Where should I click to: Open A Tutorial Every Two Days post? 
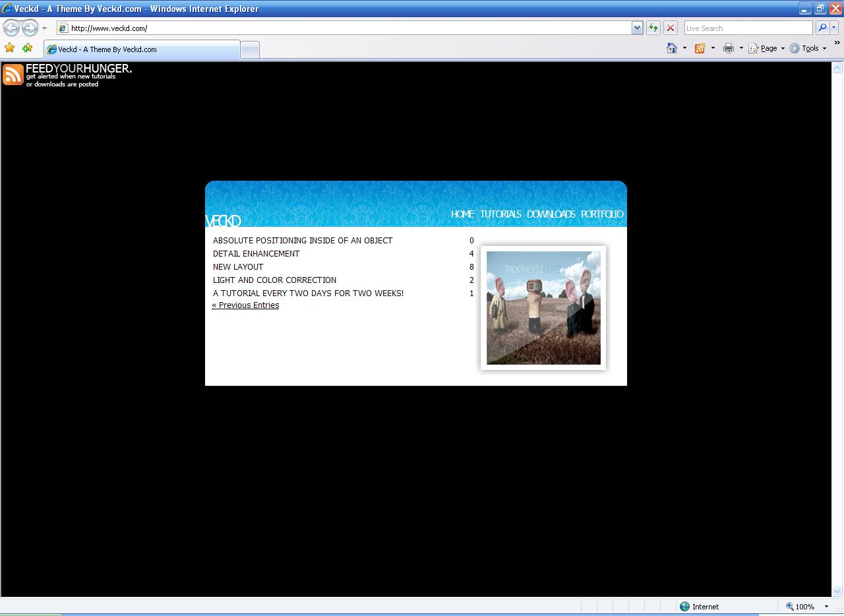click(x=308, y=293)
